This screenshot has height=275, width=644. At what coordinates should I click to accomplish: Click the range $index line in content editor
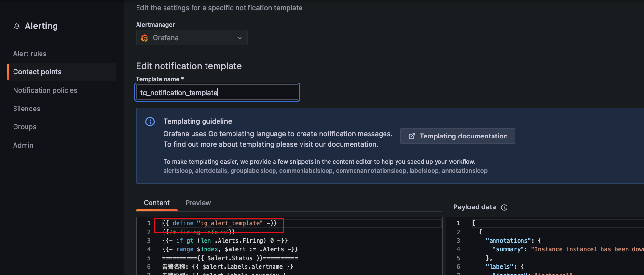tap(230, 249)
